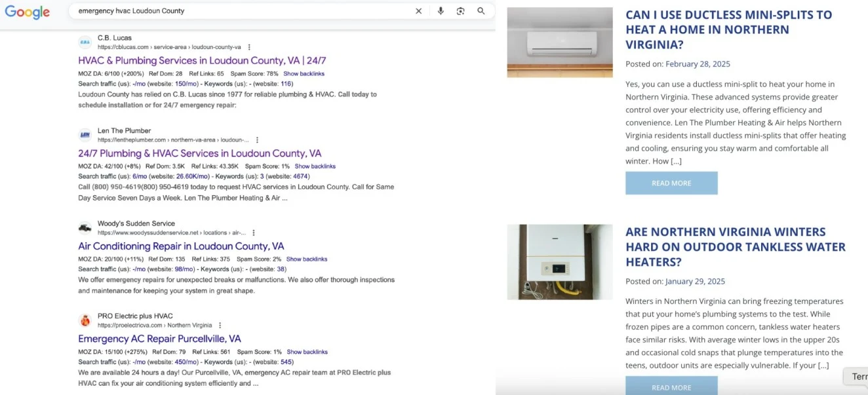Click READ MORE under the mini-splits article

click(x=671, y=183)
